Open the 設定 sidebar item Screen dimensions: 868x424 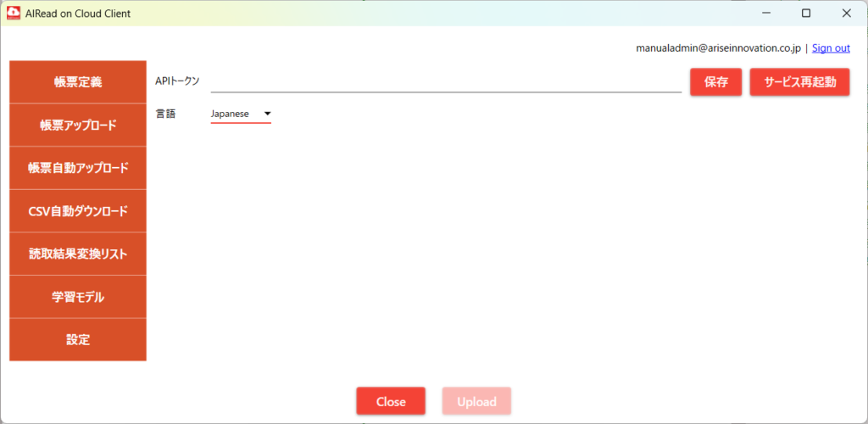pos(78,340)
